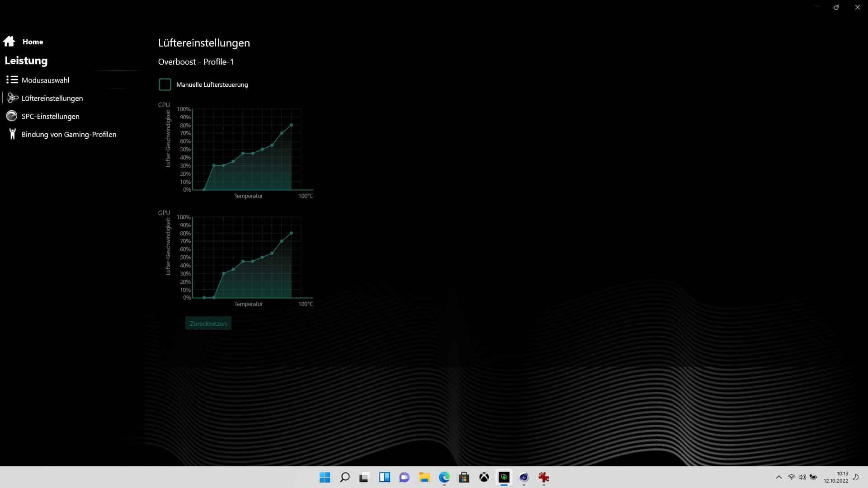Open taskbar search

point(344,478)
